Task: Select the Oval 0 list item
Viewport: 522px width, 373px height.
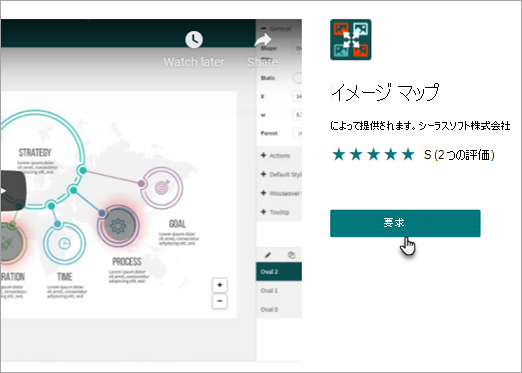Action: point(279,309)
